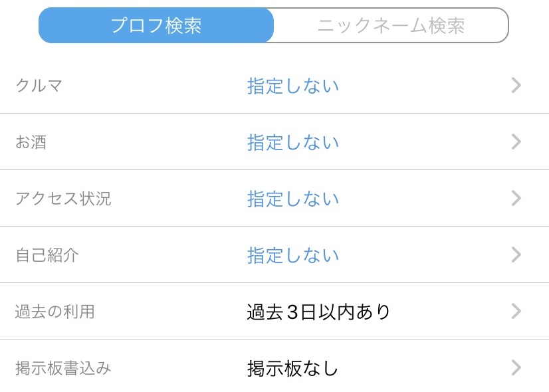Expand the お酒 row chevron

click(x=516, y=142)
